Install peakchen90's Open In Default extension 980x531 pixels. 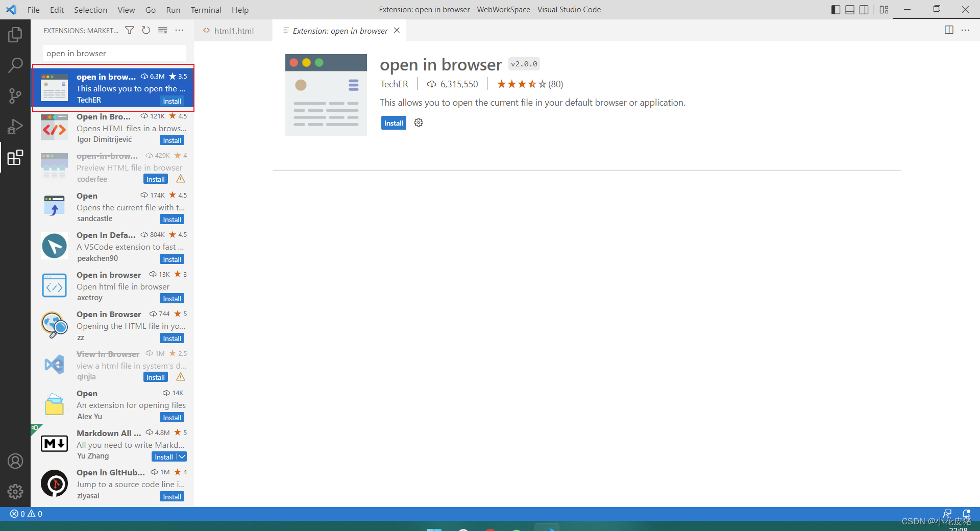coord(172,259)
